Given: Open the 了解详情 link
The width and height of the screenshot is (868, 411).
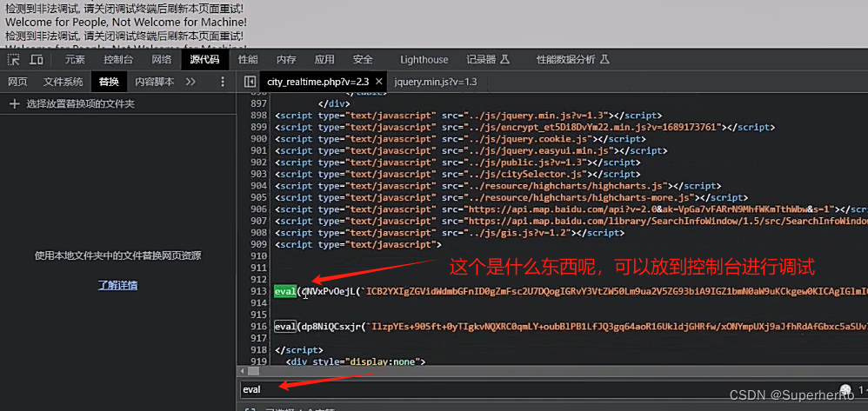Looking at the screenshot, I should coord(118,285).
